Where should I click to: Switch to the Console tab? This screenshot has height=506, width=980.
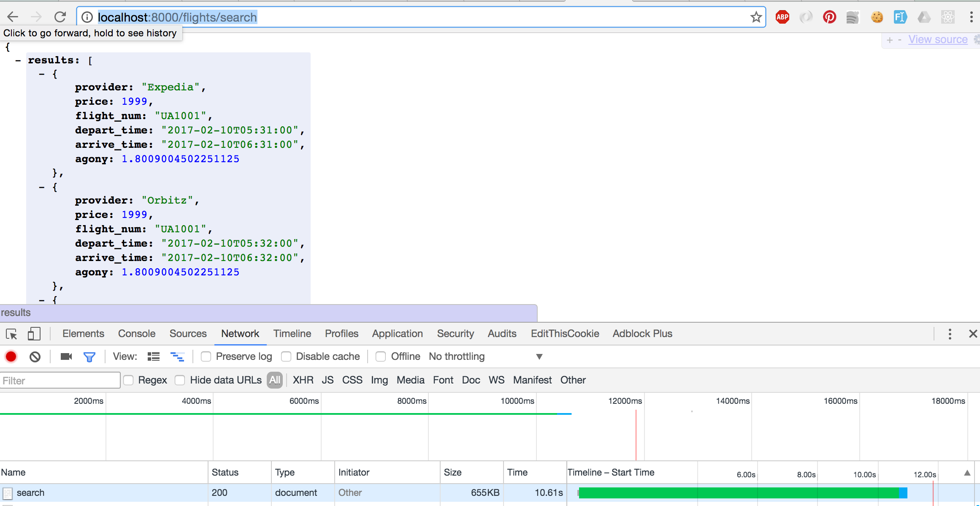(136, 334)
